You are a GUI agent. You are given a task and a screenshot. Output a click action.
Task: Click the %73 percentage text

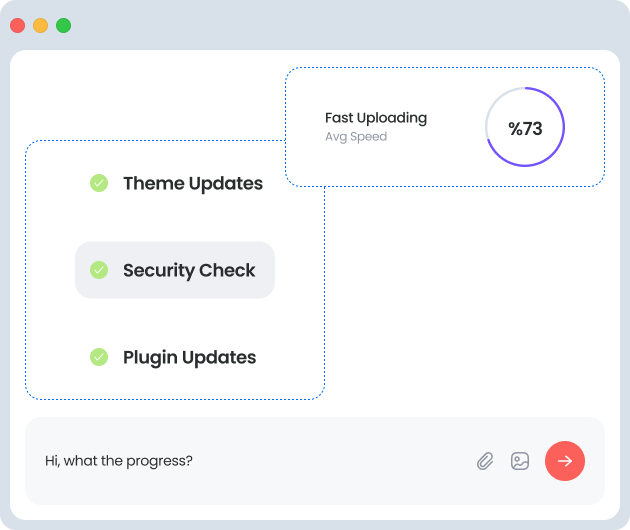click(x=525, y=128)
